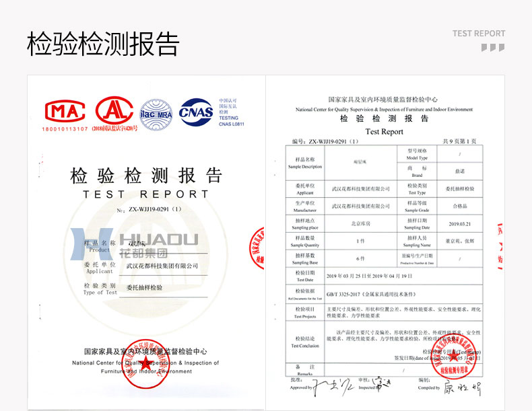Click right page 编号: ZX-WJJ19-0291 (1)

coord(325,141)
